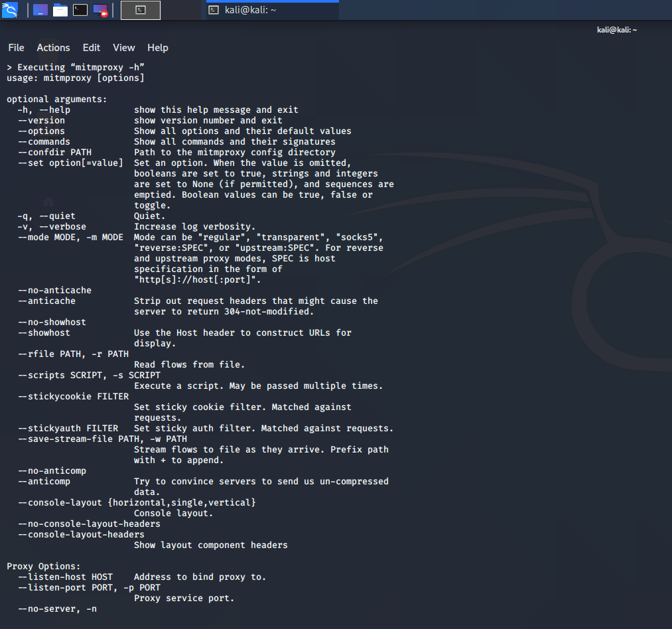Open the Edit menu

[x=92, y=48]
